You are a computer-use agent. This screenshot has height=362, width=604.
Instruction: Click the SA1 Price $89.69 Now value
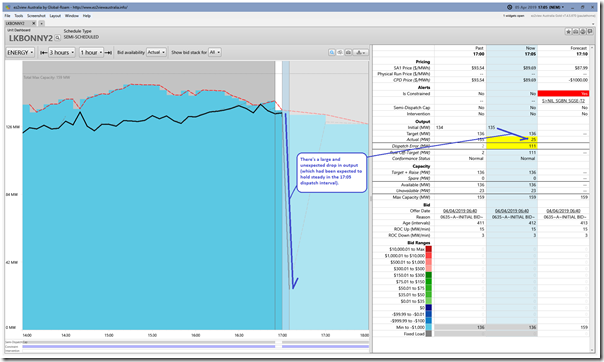530,68
